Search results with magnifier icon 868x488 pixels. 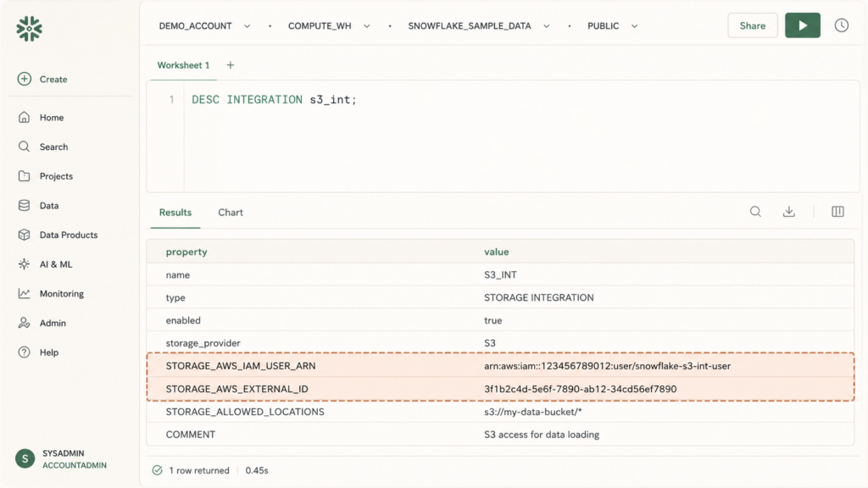pos(755,211)
